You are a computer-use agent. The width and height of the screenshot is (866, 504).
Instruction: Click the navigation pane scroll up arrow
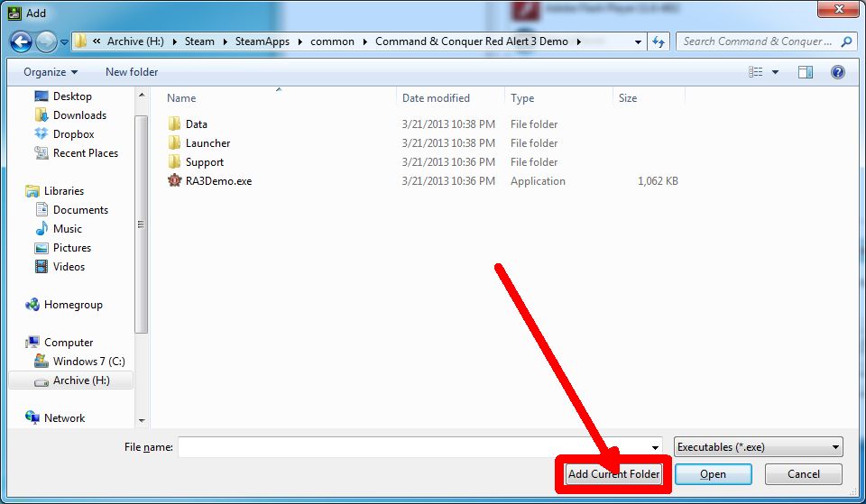[x=142, y=95]
